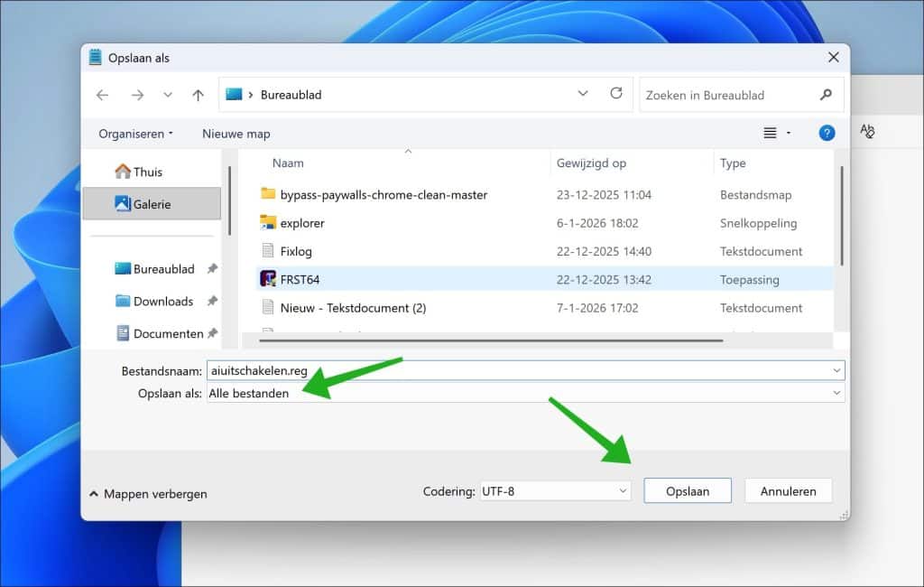The height and width of the screenshot is (587, 924).
Task: Cancel the dialog with Annuleren
Action: [x=788, y=490]
